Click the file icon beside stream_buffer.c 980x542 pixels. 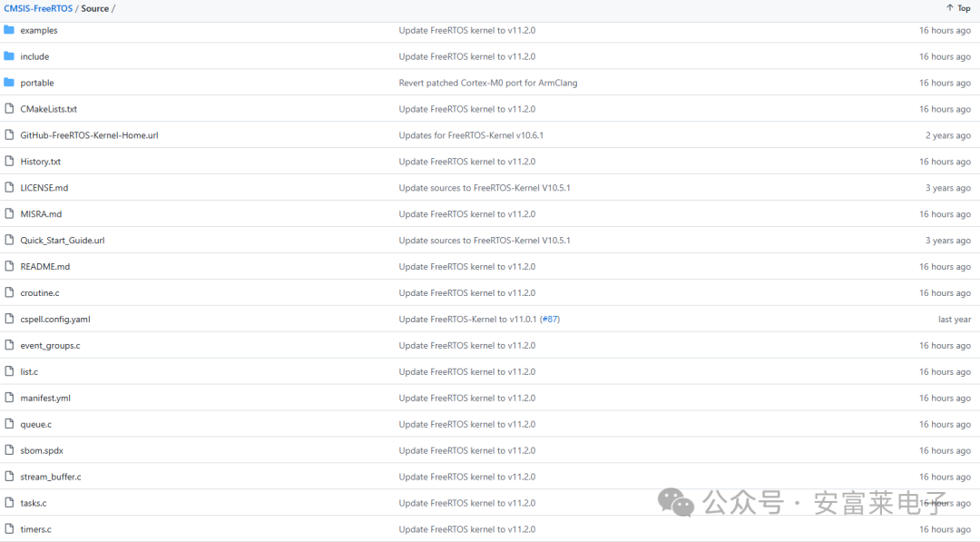coord(9,476)
